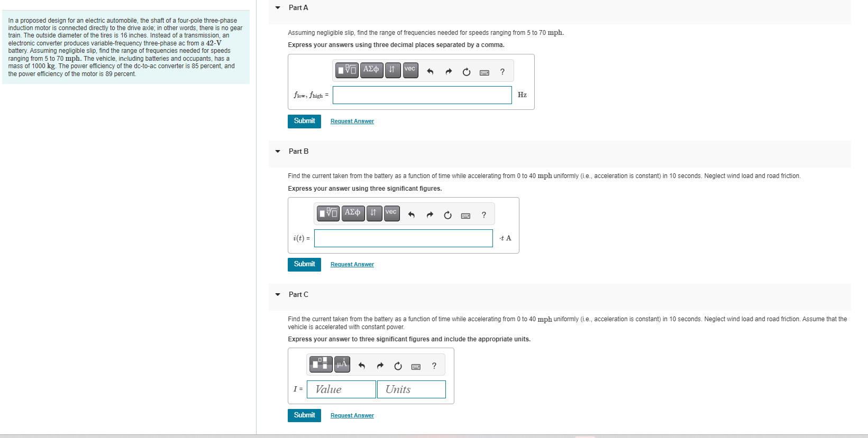The height and width of the screenshot is (438, 868).
Task: Request the answer for Part A
Action: [x=352, y=122]
